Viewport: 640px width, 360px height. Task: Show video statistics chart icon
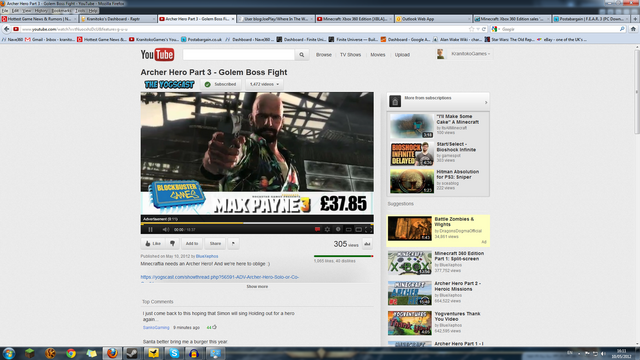point(367,244)
